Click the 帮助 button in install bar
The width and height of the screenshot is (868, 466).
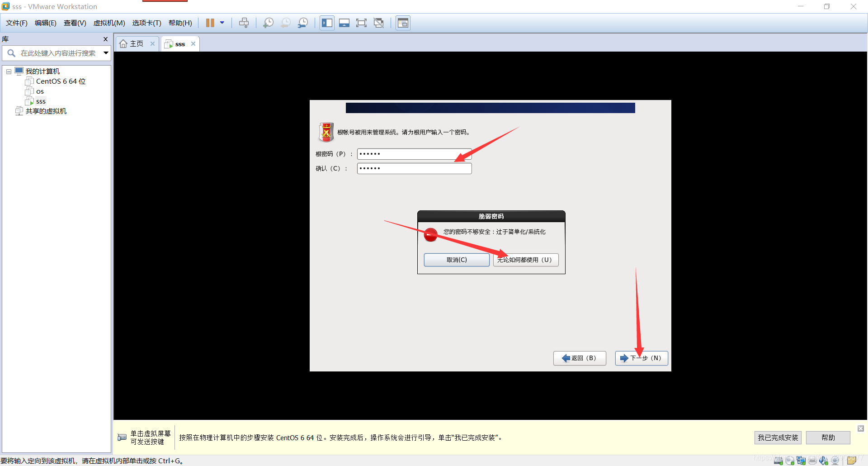pos(828,437)
